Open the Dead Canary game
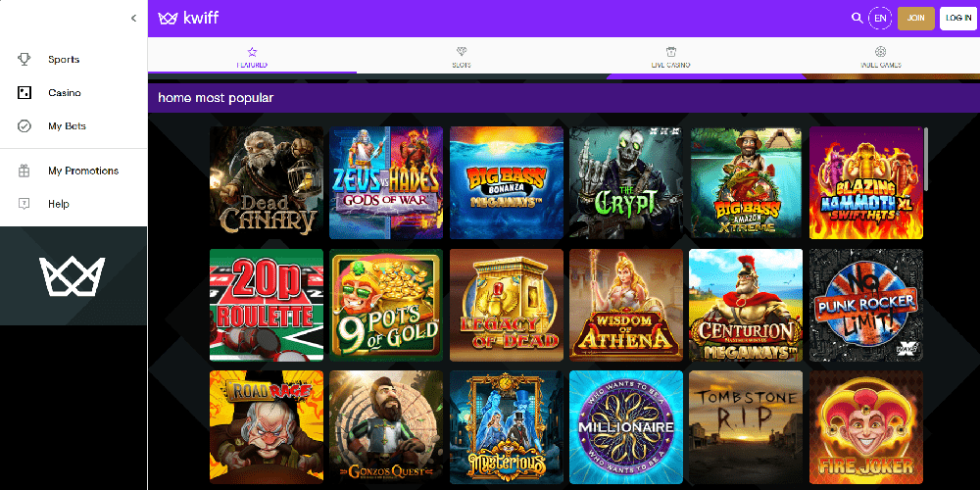This screenshot has width=980, height=490. (267, 182)
